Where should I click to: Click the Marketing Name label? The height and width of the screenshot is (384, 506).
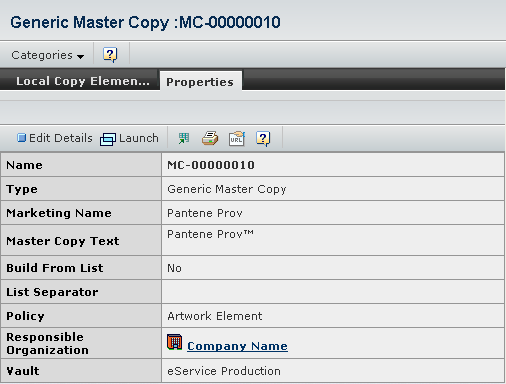(59, 213)
